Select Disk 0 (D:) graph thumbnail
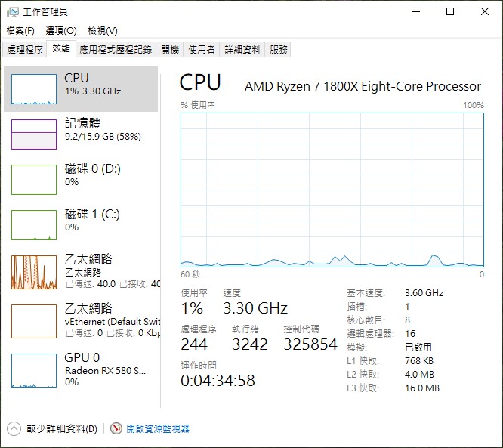Viewport: 503px width, 448px height. [34, 180]
